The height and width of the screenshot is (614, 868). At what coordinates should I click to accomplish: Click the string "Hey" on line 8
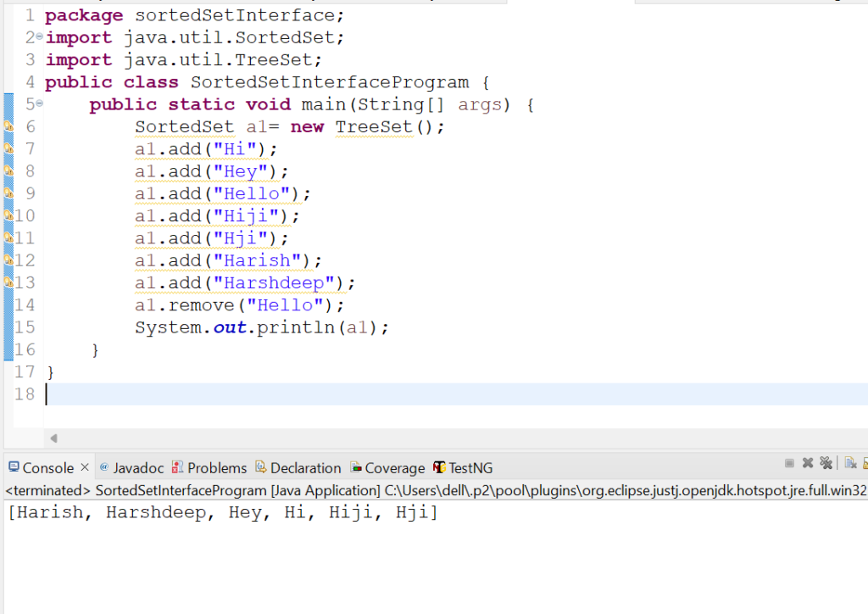point(241,171)
